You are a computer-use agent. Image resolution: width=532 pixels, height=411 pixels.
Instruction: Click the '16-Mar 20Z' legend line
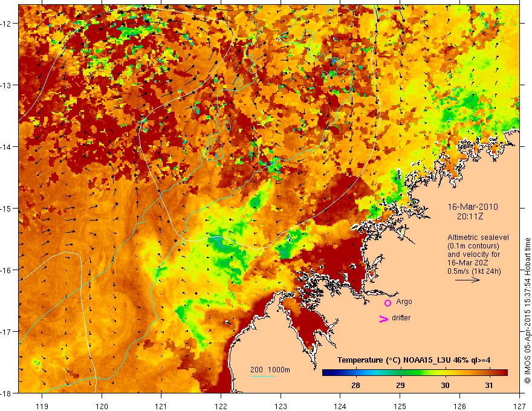[x=466, y=263]
